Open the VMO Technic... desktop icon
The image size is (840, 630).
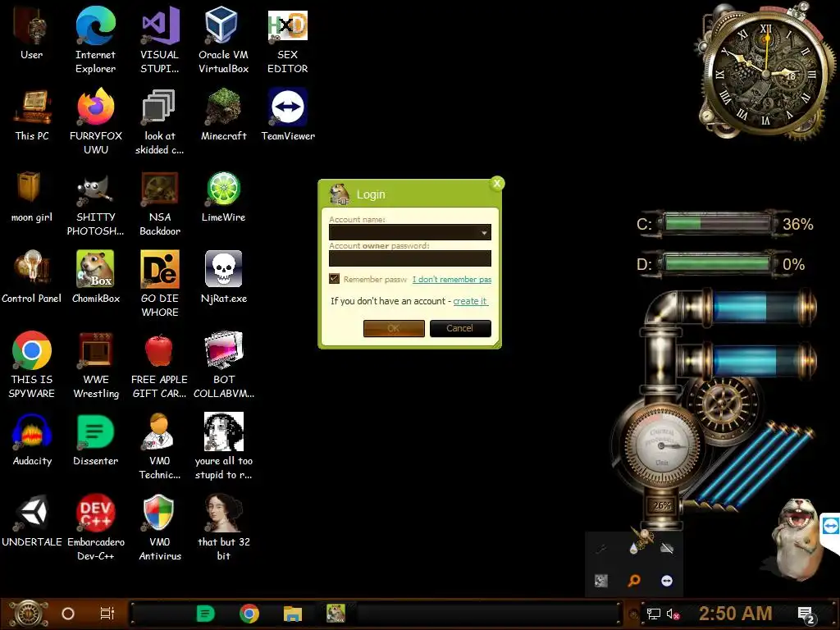click(160, 446)
